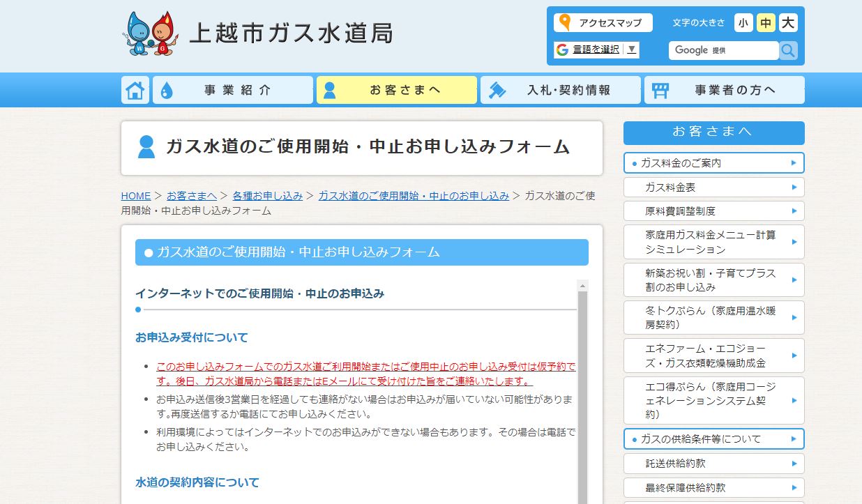The image size is (862, 504).
Task: Open the 事業者の方へ menu tab
Action: pos(725,90)
